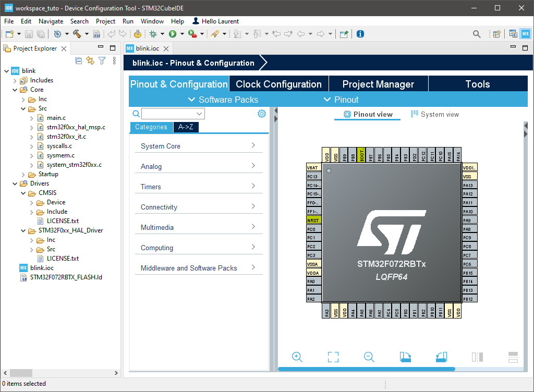Expand the System Core category
Image resolution: width=534 pixels, height=392 pixels.
coord(199,145)
